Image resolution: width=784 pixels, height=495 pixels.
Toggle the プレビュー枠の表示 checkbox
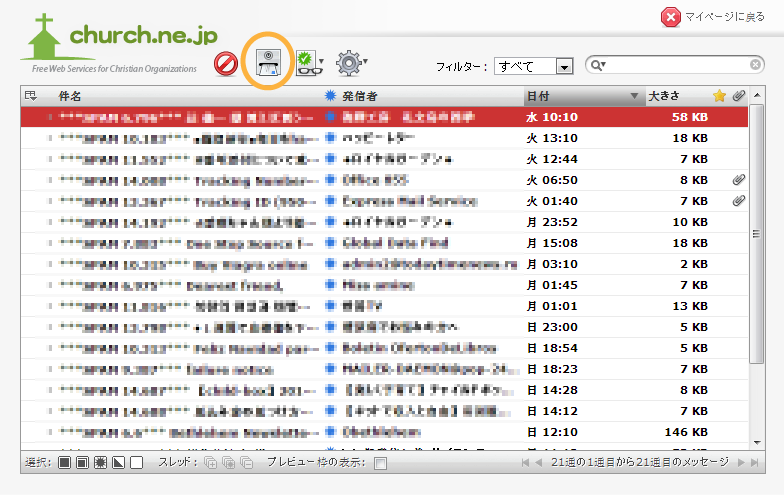(x=380, y=463)
